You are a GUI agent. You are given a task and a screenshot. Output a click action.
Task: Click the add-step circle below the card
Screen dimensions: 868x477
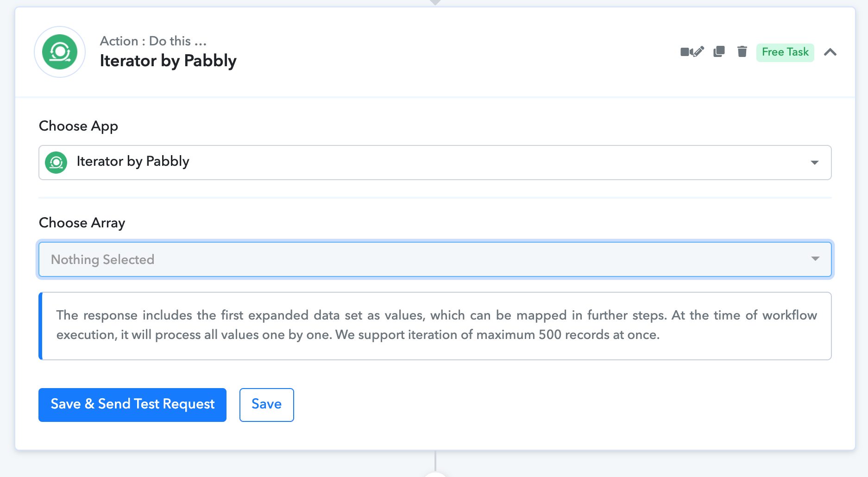click(x=435, y=474)
